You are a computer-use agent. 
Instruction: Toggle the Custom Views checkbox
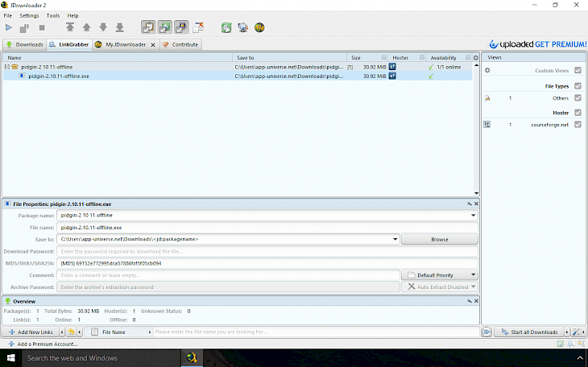[x=578, y=70]
